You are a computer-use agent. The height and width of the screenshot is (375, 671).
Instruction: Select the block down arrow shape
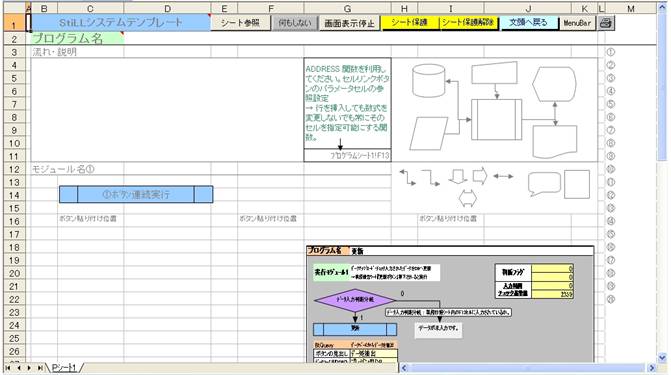pyautogui.click(x=457, y=176)
